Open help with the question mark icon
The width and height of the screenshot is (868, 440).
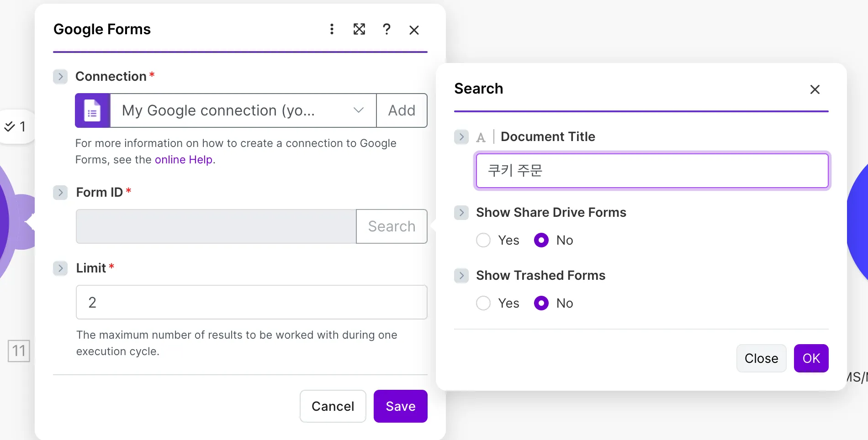(386, 30)
